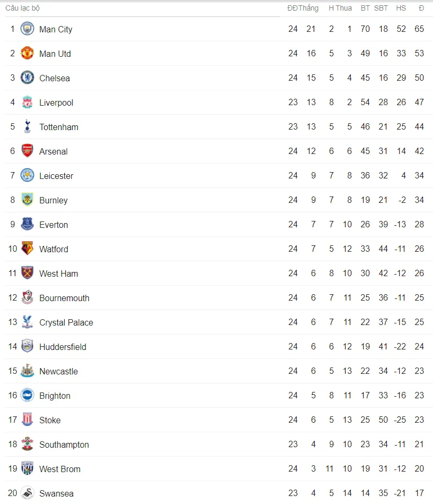Click the HS goal difference header
This screenshot has height=504, width=433.
[401, 8]
